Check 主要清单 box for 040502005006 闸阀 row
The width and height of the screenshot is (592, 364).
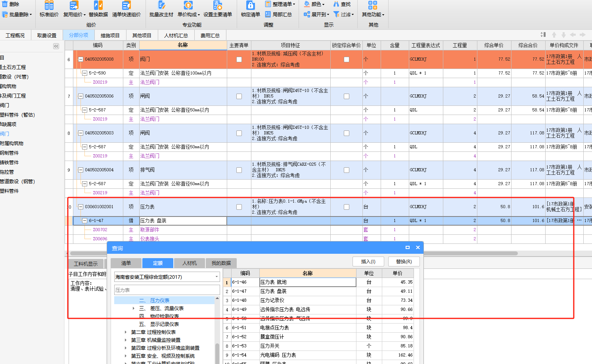239,96
